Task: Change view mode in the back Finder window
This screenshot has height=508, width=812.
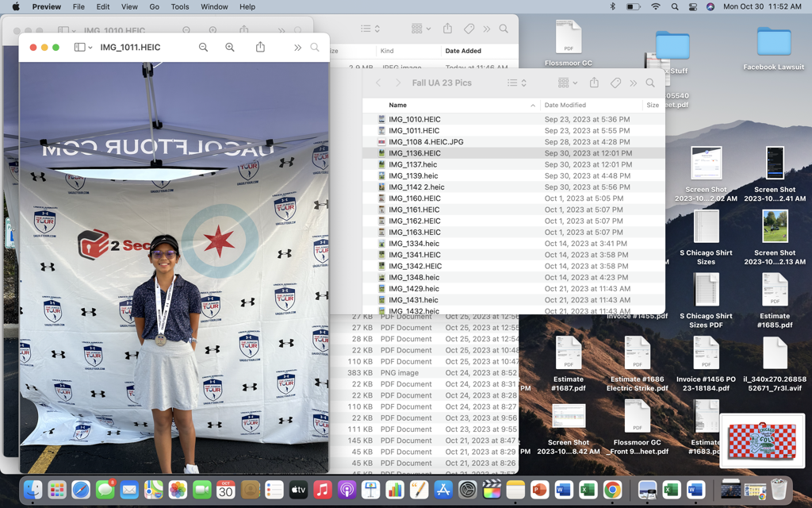Action: [x=370, y=29]
